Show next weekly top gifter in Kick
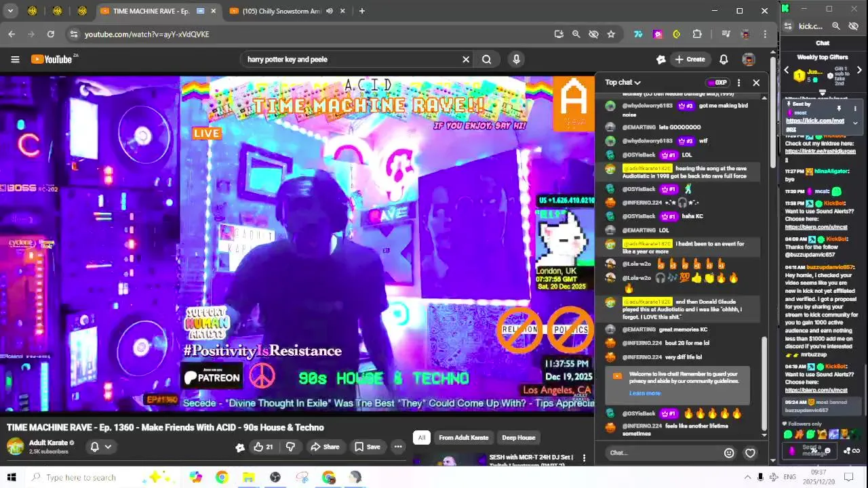This screenshot has height=488, width=868. click(x=859, y=70)
